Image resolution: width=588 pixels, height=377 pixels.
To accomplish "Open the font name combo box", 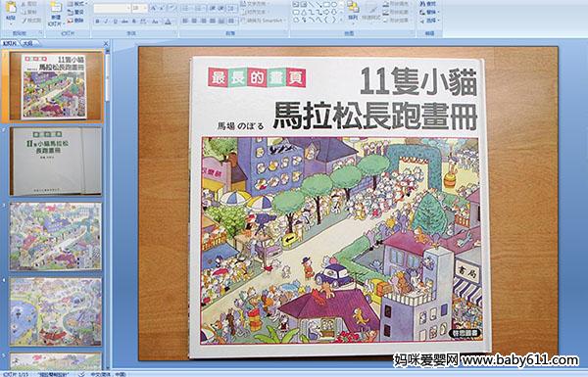I will (112, 8).
